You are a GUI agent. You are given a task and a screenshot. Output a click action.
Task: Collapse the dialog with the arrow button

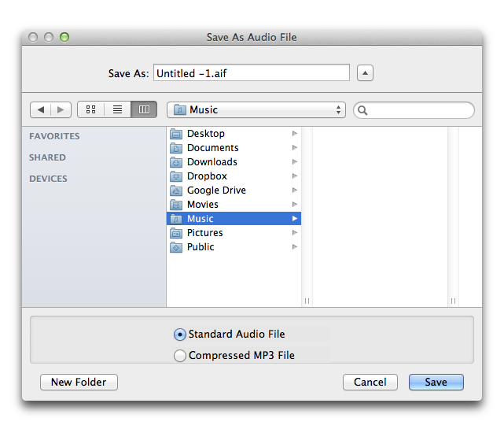[x=365, y=73]
